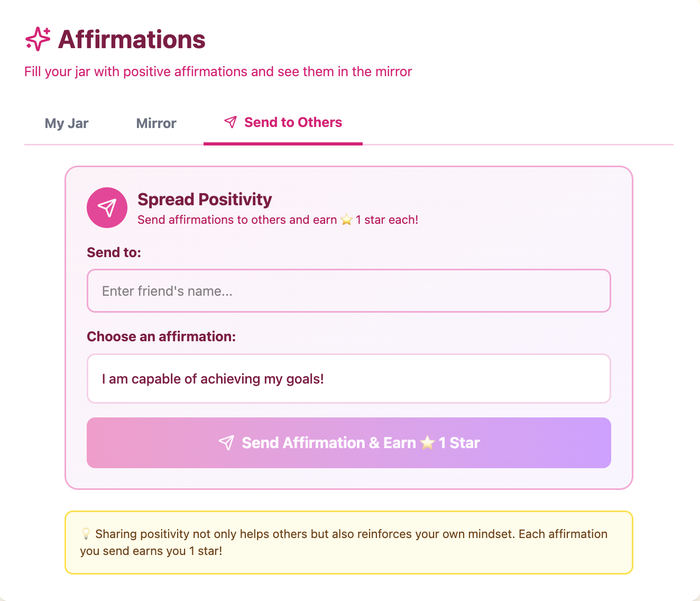
Task: Click the paper plane icon on the Send Affirmation button
Action: (226, 443)
